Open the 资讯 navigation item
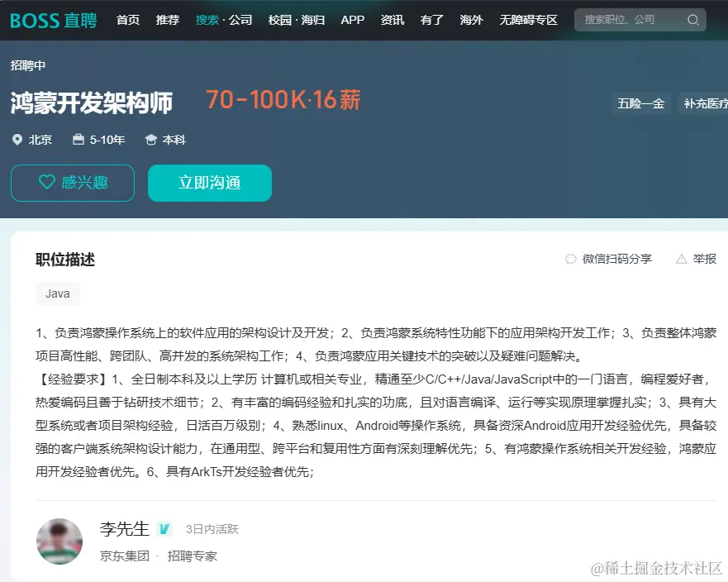 pyautogui.click(x=393, y=20)
